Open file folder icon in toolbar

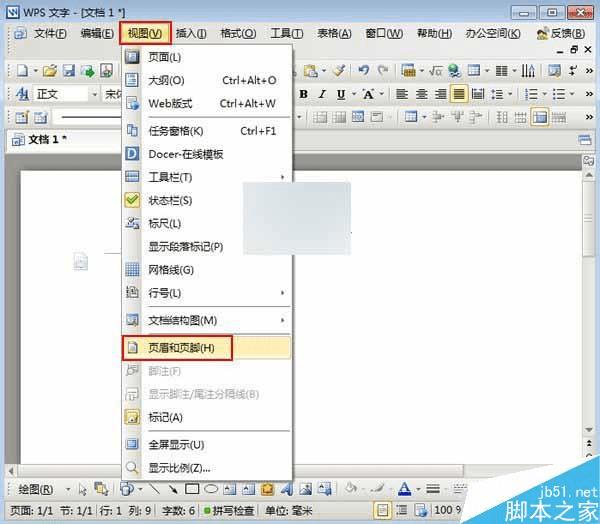pyautogui.click(x=50, y=71)
